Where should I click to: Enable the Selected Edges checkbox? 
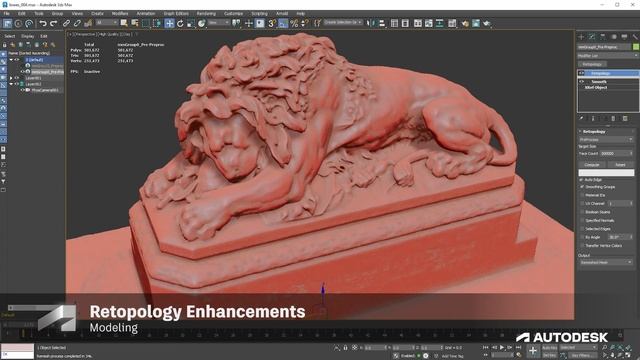click(x=582, y=229)
